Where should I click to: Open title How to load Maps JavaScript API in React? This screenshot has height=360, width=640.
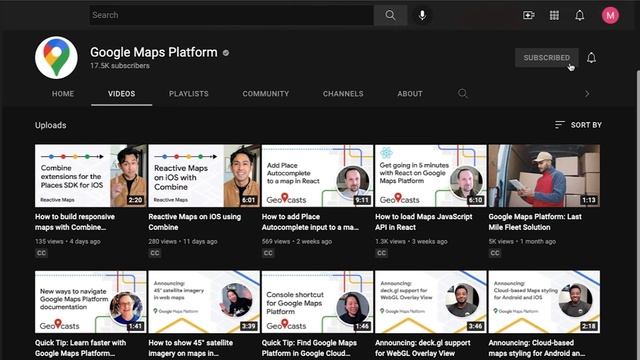click(x=424, y=222)
